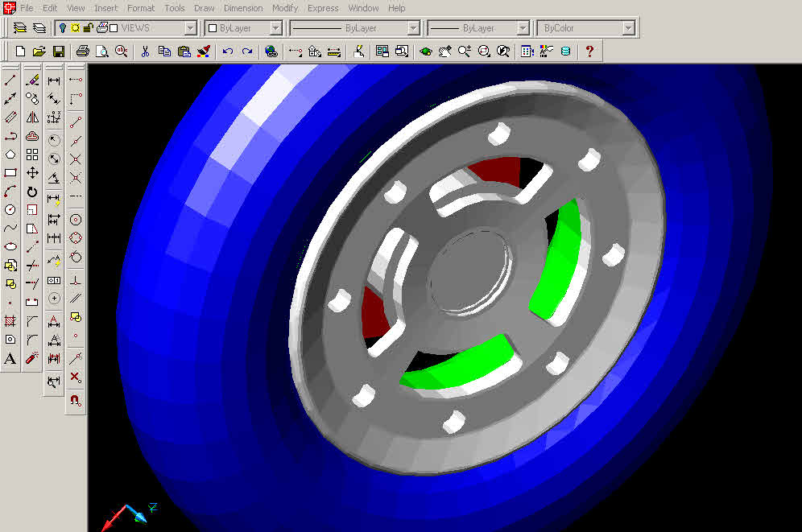The width and height of the screenshot is (802, 532).
Task: Apply the Fillet tool
Action: click(32, 340)
